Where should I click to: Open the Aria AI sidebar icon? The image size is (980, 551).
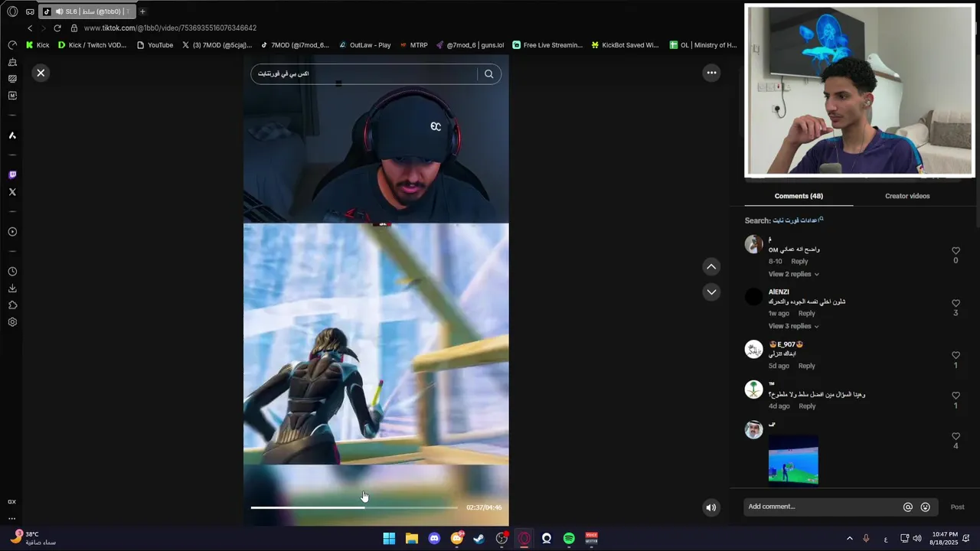coord(12,135)
